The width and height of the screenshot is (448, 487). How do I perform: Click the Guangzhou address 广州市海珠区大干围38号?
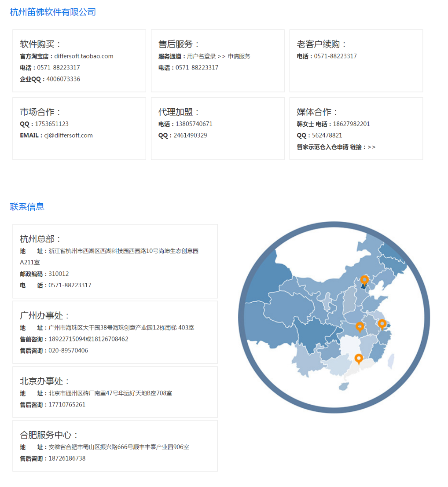tap(121, 328)
